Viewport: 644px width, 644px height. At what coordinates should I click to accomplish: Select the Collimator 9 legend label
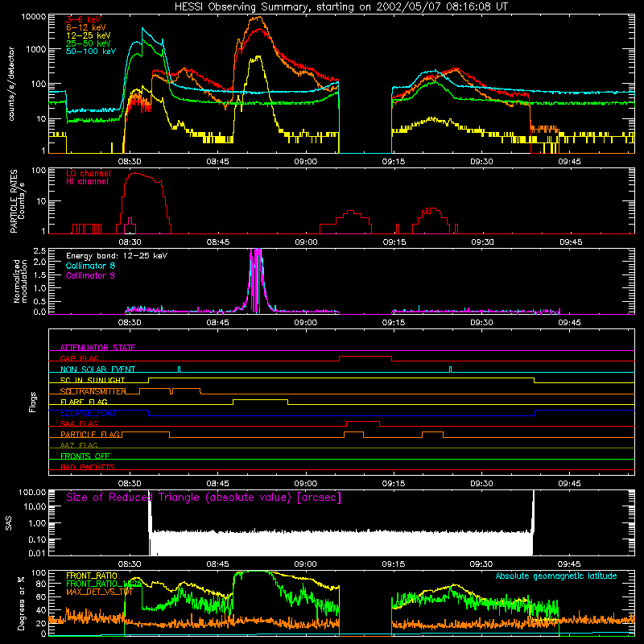(90, 275)
